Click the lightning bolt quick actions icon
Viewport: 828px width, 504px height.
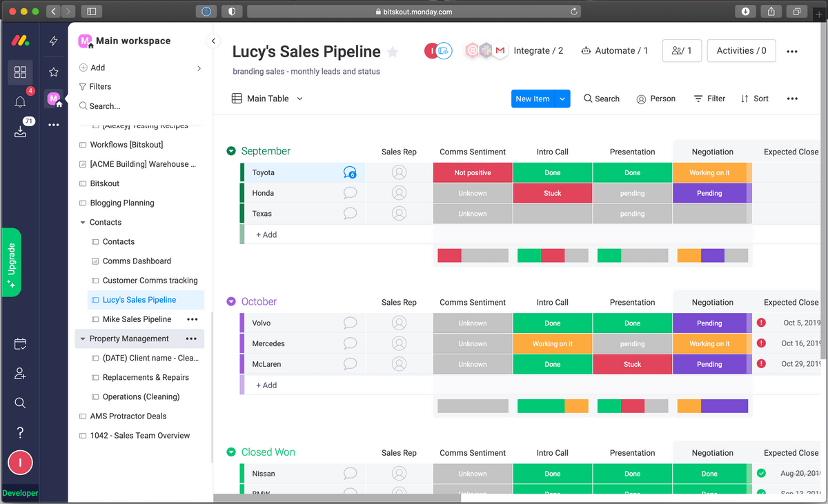point(53,41)
